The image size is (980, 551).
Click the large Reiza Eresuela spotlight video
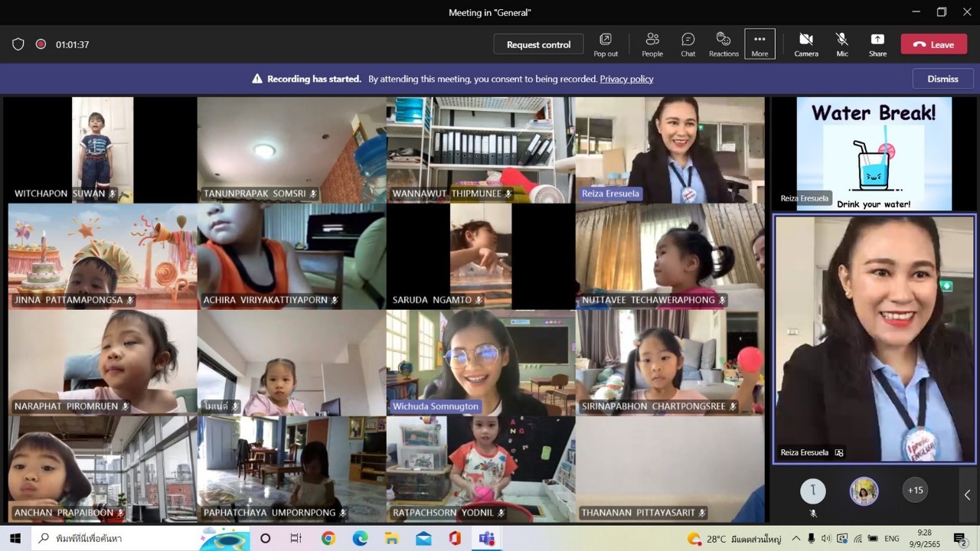(874, 339)
